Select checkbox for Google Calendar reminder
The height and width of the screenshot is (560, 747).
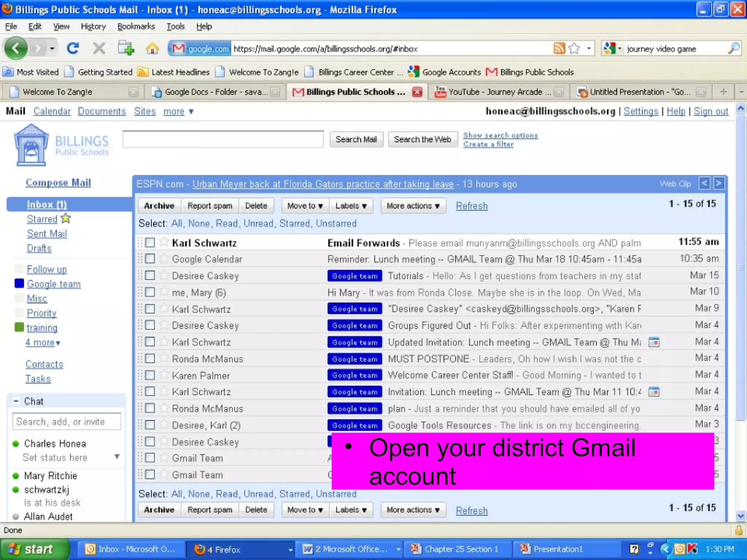click(150, 259)
